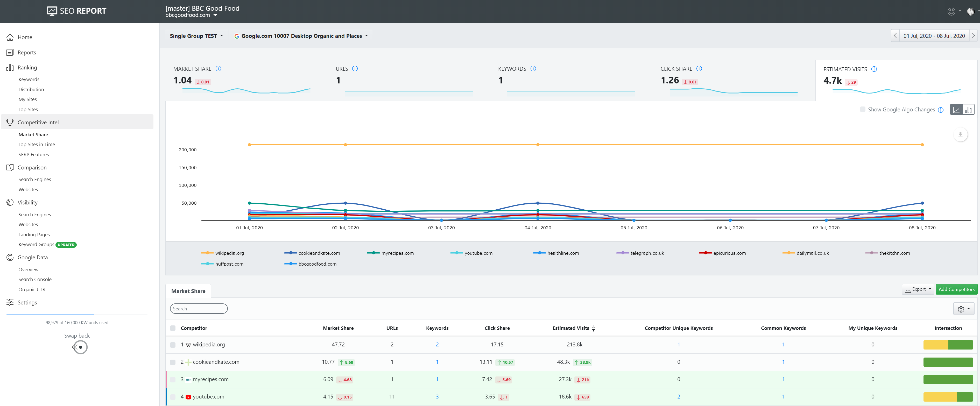Image resolution: width=980 pixels, height=406 pixels.
Task: Toggle wikipedia.org series in chart legend
Action: pyautogui.click(x=223, y=253)
